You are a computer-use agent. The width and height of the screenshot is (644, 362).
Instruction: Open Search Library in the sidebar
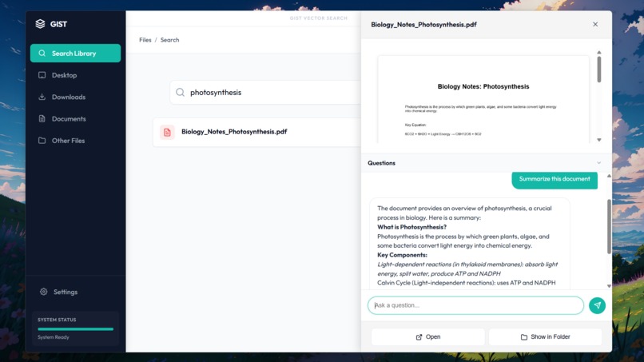pyautogui.click(x=75, y=54)
